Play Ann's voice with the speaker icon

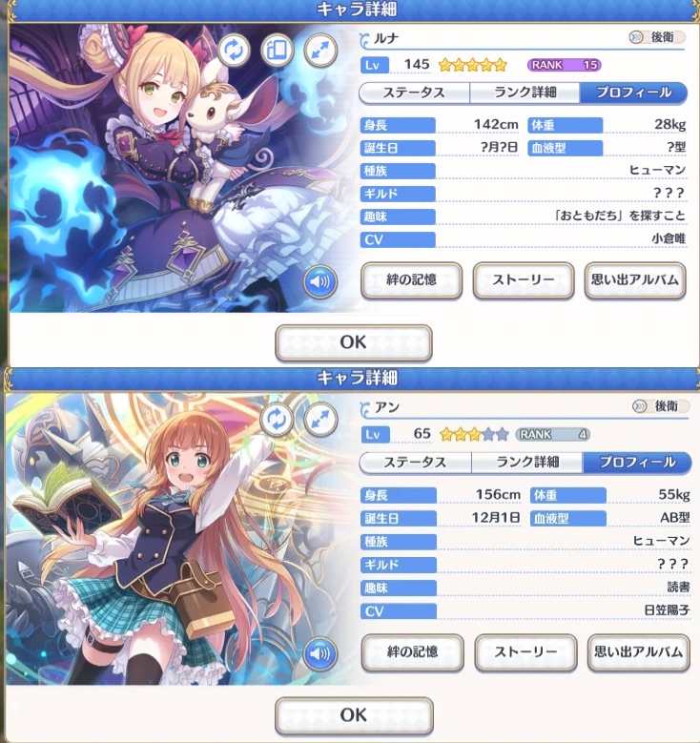tap(320, 654)
